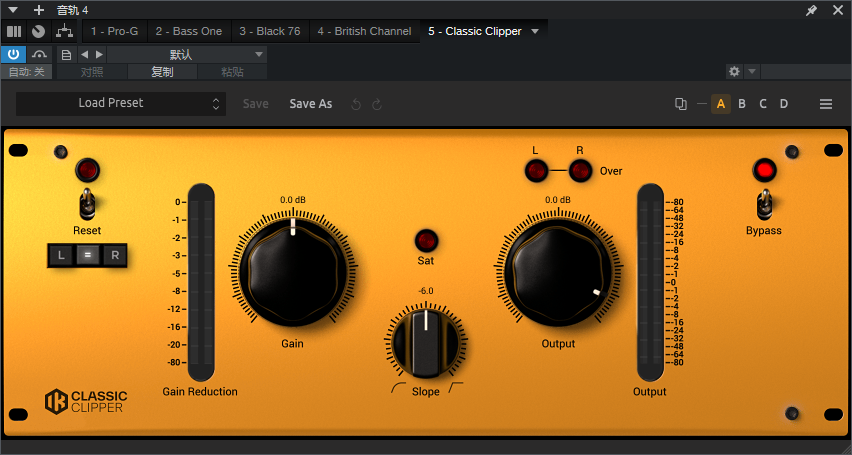Go to next preset arrow
The image size is (852, 455).
point(99,54)
